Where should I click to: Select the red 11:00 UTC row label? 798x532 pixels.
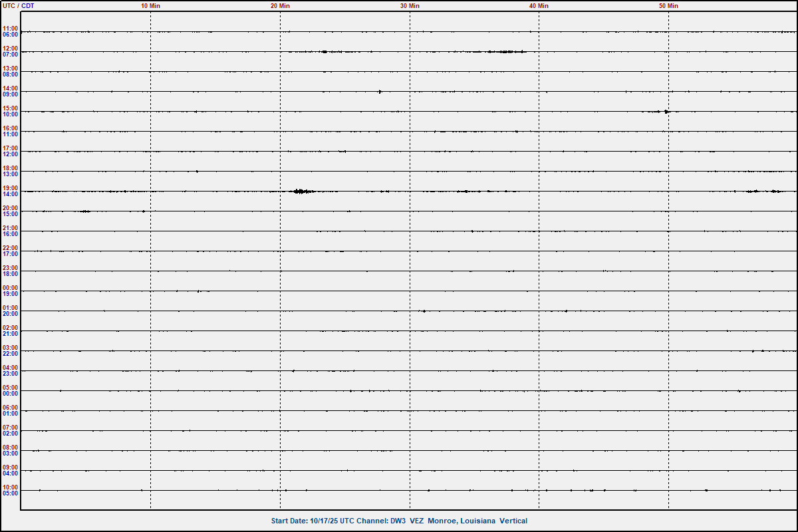pyautogui.click(x=10, y=29)
